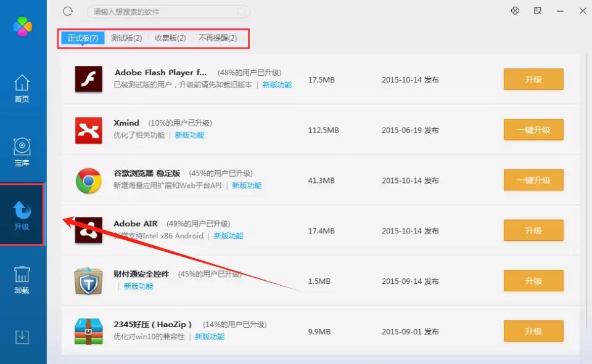Screen dimensions: 592x364
Task: Open 新版功能 link for Adobe AIR
Action: coord(228,236)
